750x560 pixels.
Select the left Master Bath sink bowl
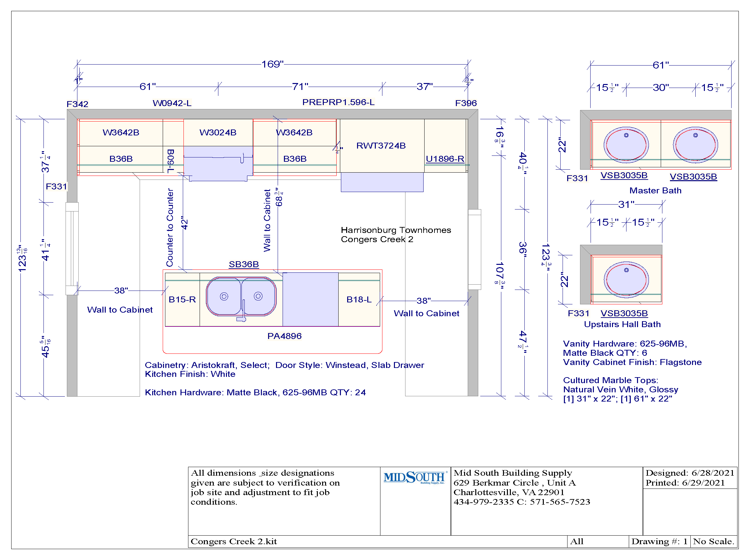pyautogui.click(x=625, y=145)
